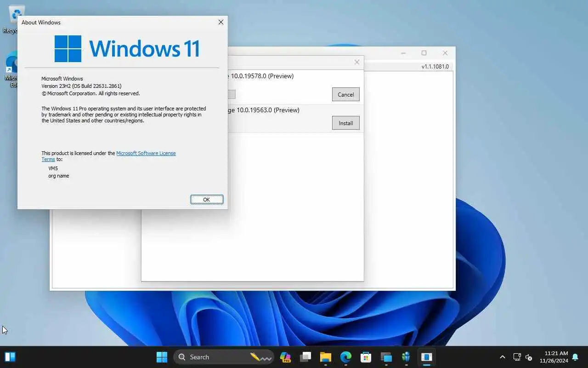The width and height of the screenshot is (588, 368).
Task: Click the Version 23H2 build text
Action: click(81, 86)
